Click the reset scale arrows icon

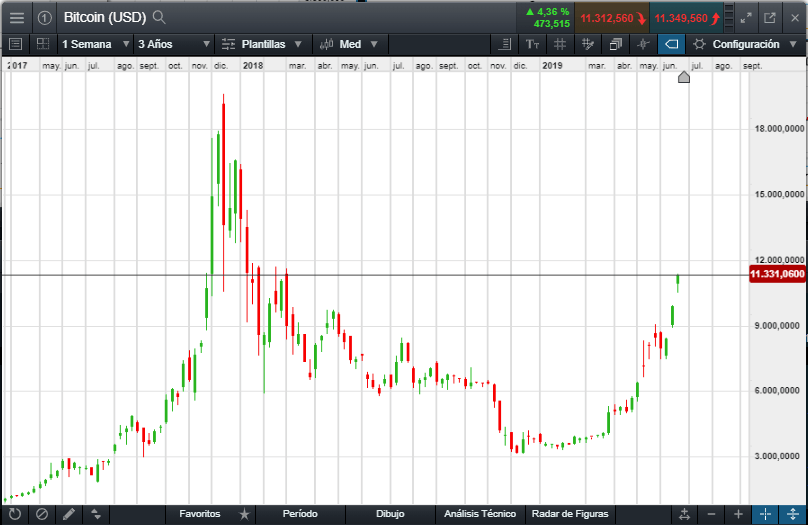click(x=684, y=514)
